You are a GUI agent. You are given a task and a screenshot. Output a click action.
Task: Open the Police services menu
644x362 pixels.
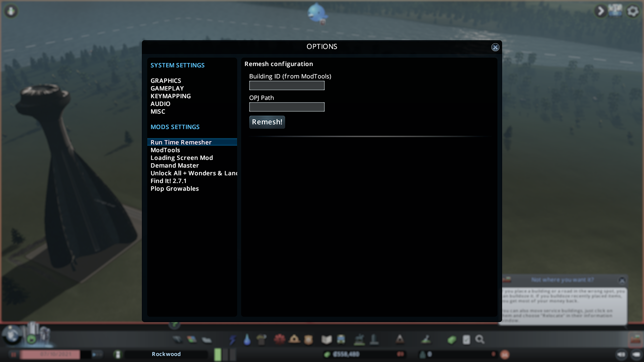pos(308,339)
